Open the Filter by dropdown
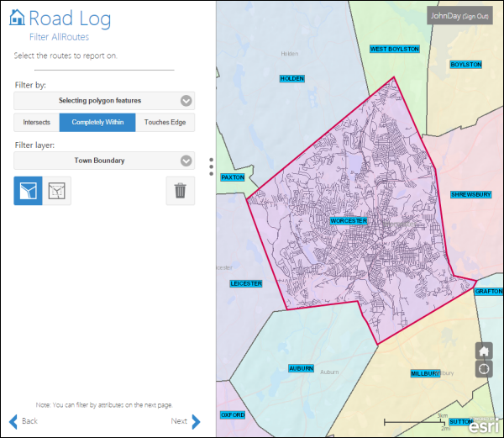The image size is (504, 438). point(104,101)
